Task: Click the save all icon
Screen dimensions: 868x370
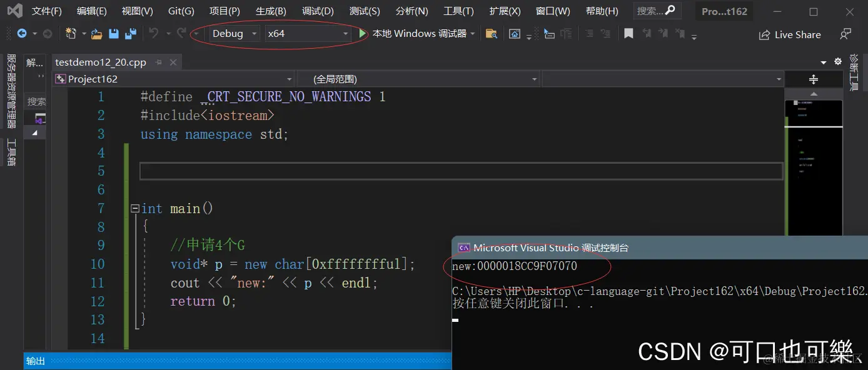Action: [x=130, y=34]
